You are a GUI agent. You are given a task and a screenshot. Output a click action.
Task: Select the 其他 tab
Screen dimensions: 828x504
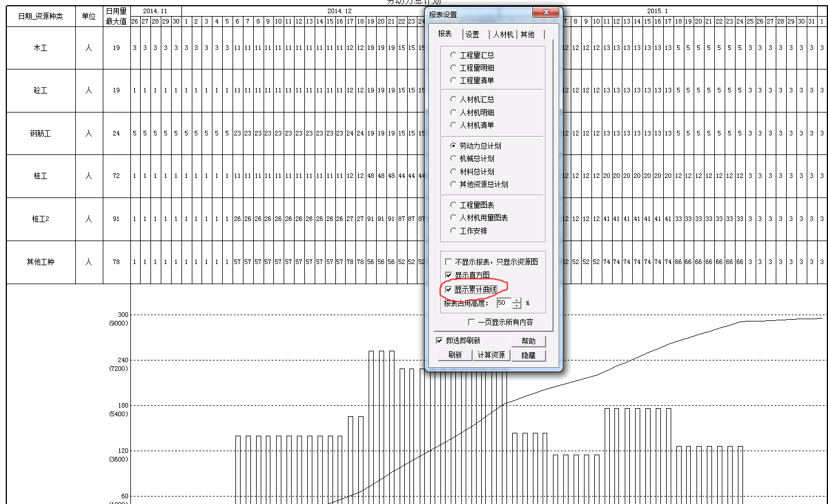[528, 34]
